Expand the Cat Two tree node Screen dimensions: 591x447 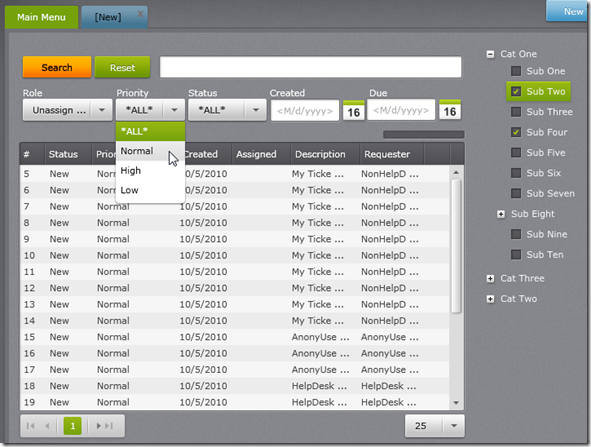point(490,299)
